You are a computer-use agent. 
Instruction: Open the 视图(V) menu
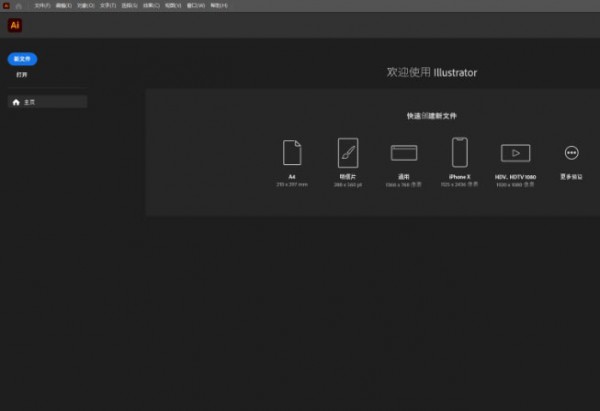pos(173,6)
